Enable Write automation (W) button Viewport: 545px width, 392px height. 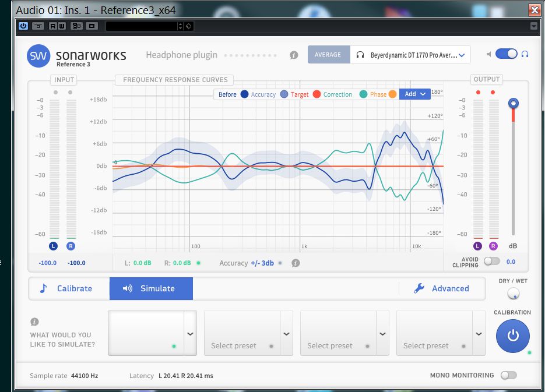[x=62, y=26]
